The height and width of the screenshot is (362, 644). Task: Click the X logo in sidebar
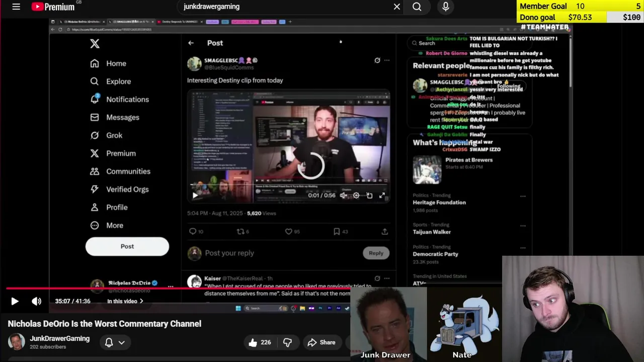[95, 44]
